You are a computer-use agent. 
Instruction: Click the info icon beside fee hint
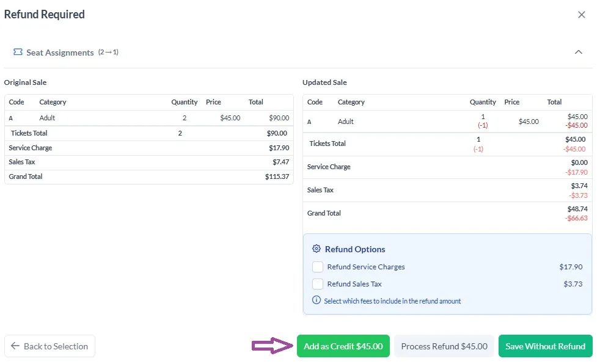pyautogui.click(x=316, y=300)
